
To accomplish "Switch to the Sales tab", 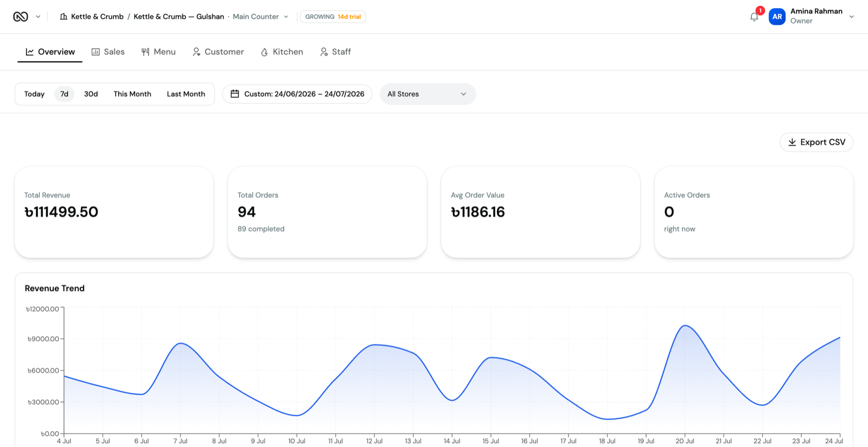I will click(x=108, y=52).
